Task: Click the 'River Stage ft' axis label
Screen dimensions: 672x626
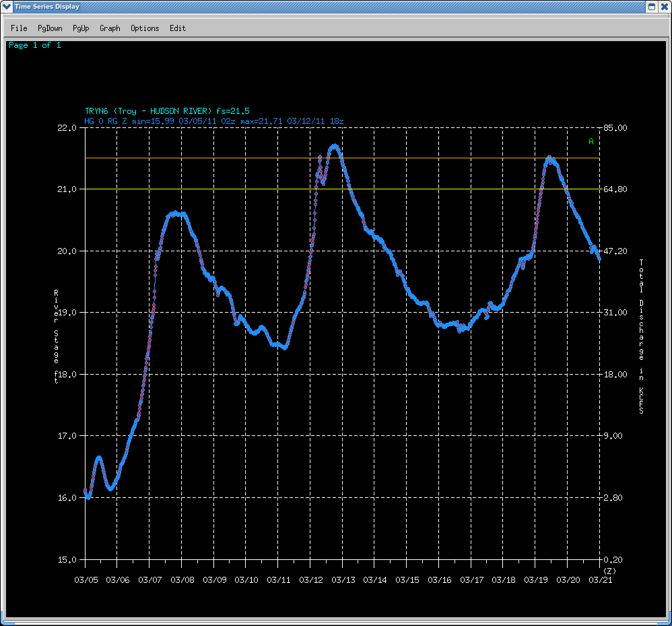Action: [x=57, y=336]
